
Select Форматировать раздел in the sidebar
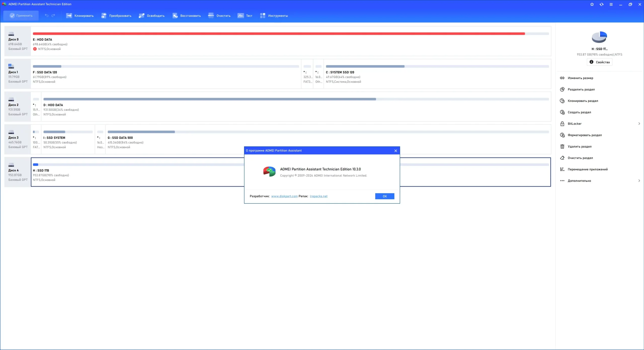click(585, 135)
